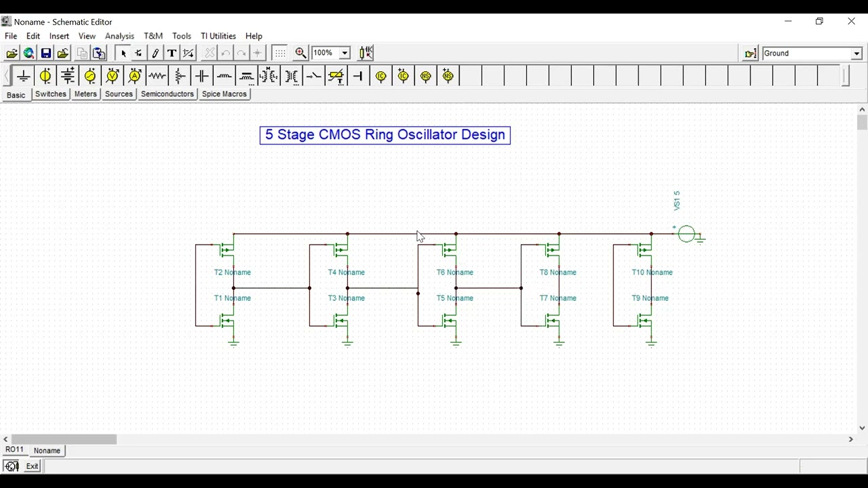Select the '5 Stage CMOS Ring Oscillator Design' title
Screen dimensions: 868x488
(x=385, y=135)
